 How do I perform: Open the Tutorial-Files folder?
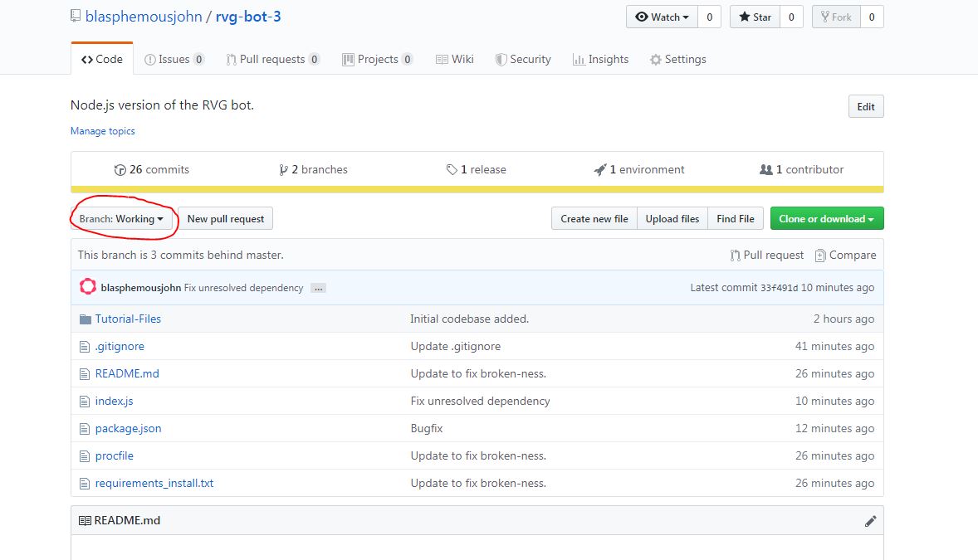coord(128,319)
